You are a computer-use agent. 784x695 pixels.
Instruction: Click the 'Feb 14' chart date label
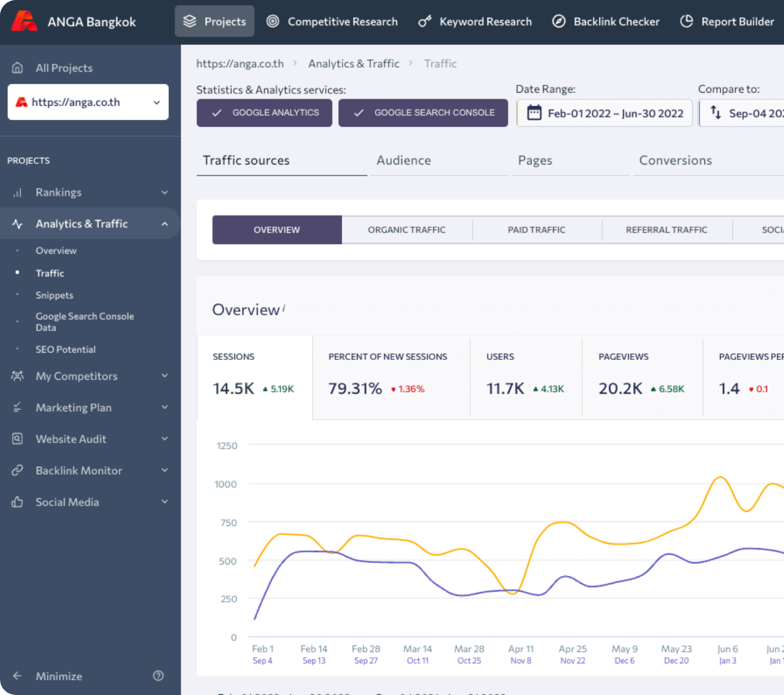coord(314,649)
